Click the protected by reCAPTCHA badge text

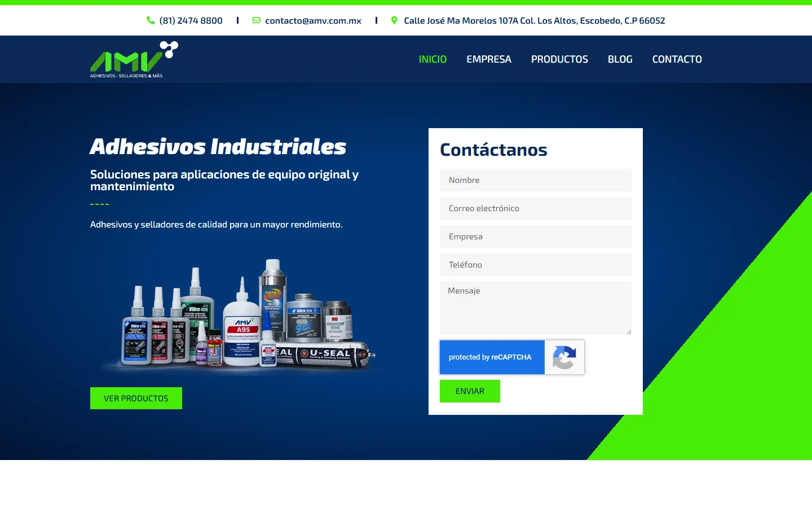490,357
